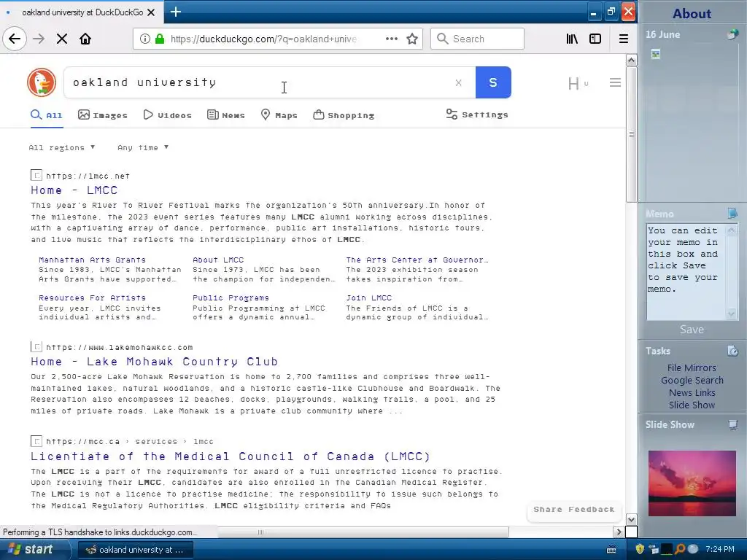Click the calendar icon beside 16 June
Image resolution: width=747 pixels, height=560 pixels.
click(x=732, y=34)
